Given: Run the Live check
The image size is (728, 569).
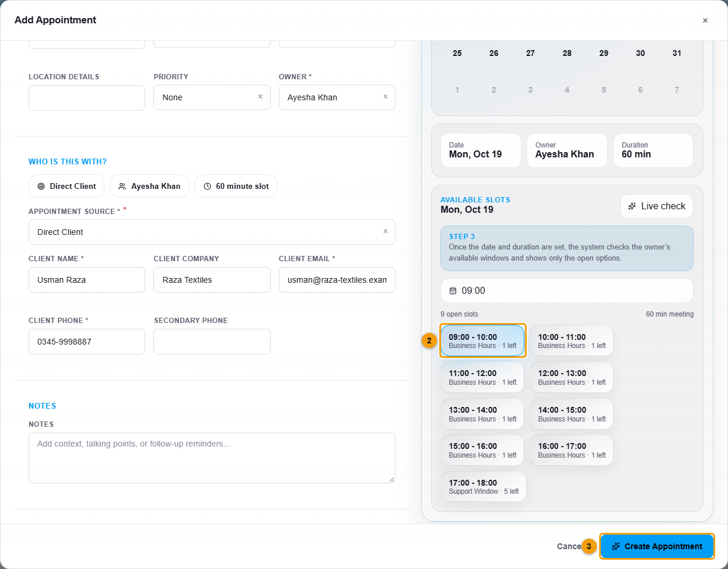Looking at the screenshot, I should 656,206.
